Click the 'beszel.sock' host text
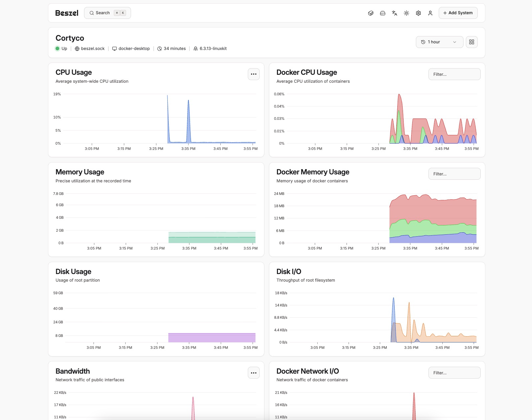Screen dimensions: 532x420 (x=93, y=49)
